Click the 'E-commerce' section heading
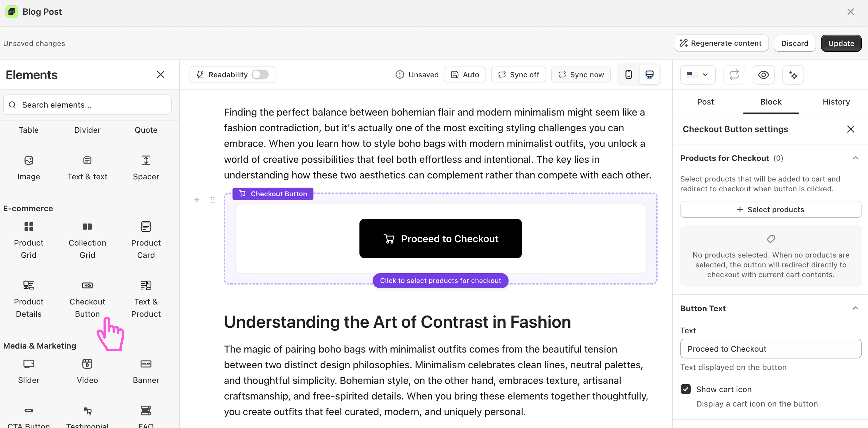This screenshot has width=868, height=428. [28, 208]
